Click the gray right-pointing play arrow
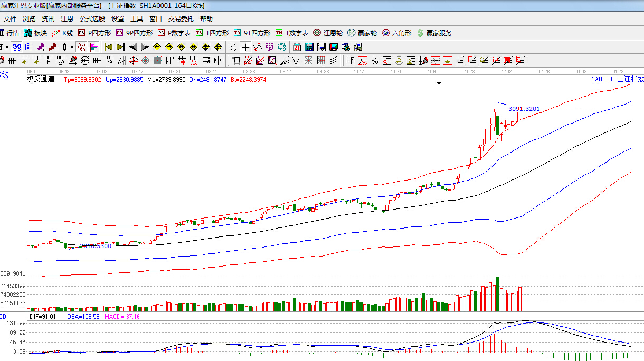 pos(145,46)
